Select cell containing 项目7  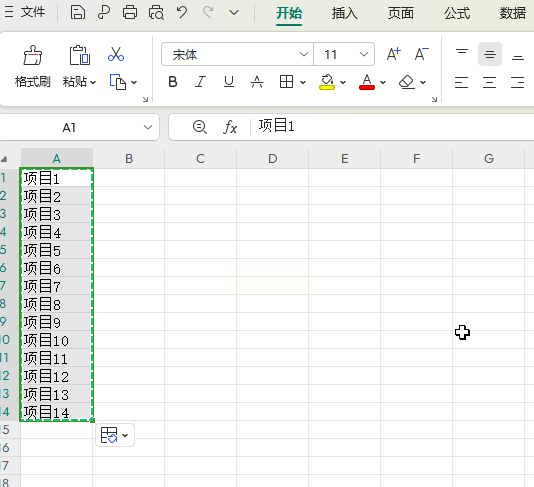(57, 286)
